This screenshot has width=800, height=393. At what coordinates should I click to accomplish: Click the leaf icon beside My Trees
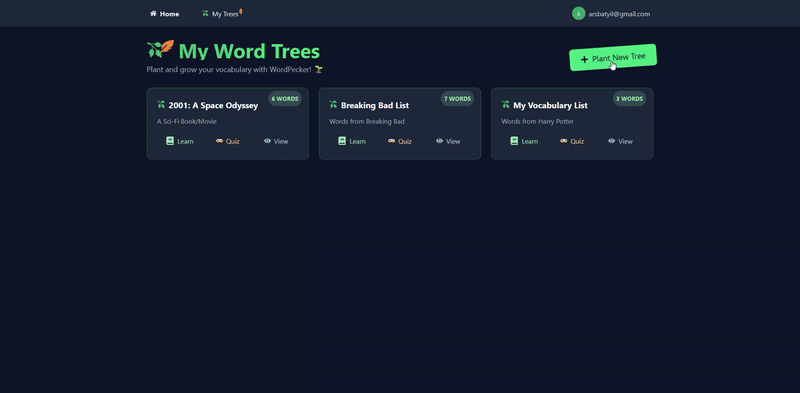pyautogui.click(x=205, y=14)
